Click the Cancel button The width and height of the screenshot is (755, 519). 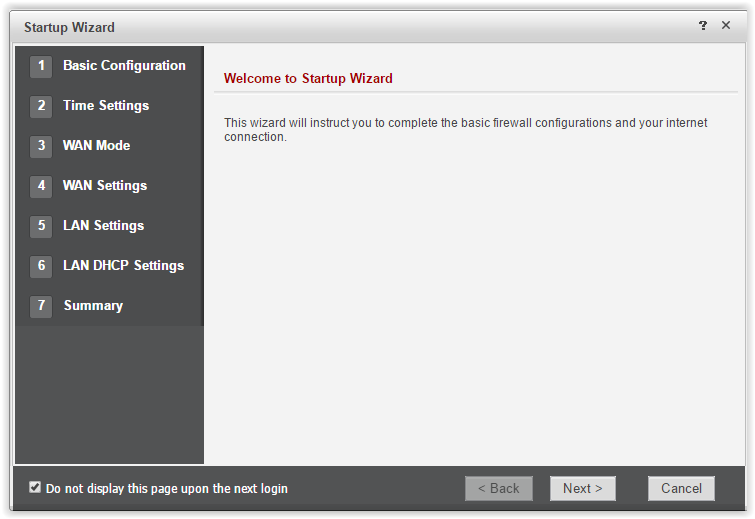coord(681,488)
